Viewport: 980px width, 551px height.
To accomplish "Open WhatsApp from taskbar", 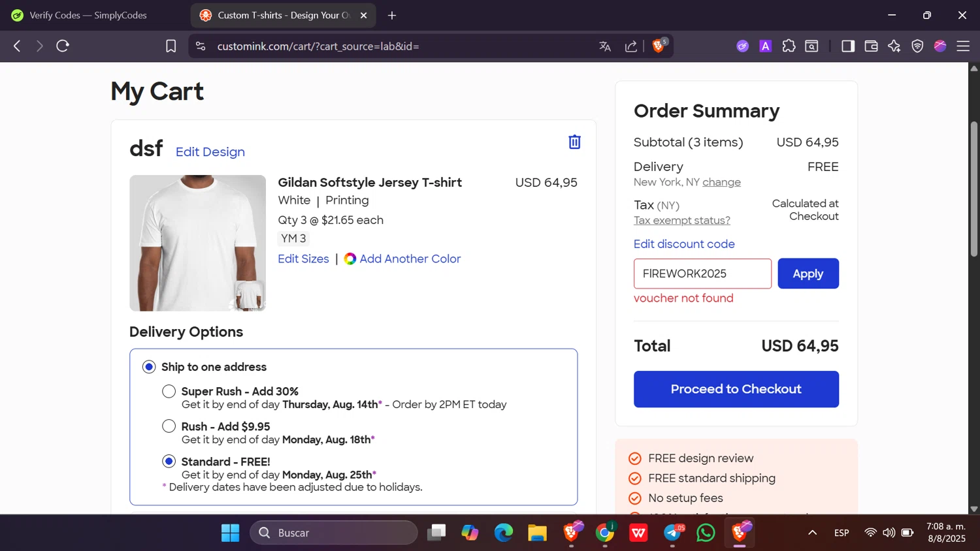I will pyautogui.click(x=706, y=533).
